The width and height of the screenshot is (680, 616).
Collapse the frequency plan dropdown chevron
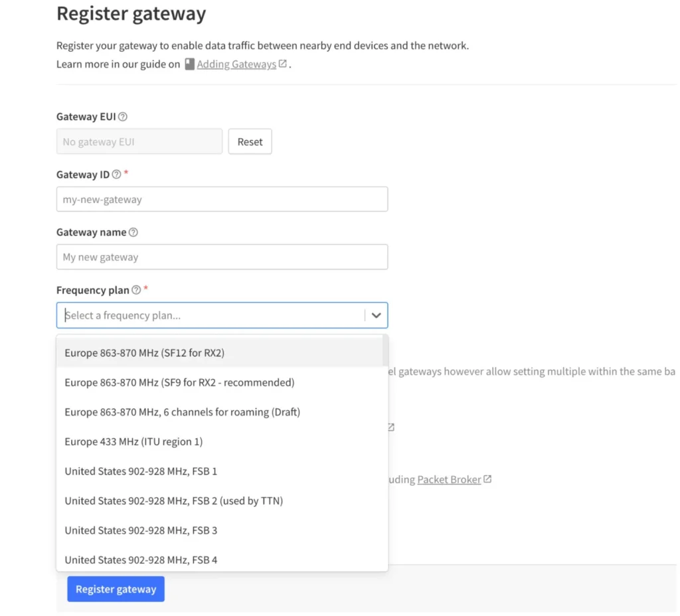[376, 315]
